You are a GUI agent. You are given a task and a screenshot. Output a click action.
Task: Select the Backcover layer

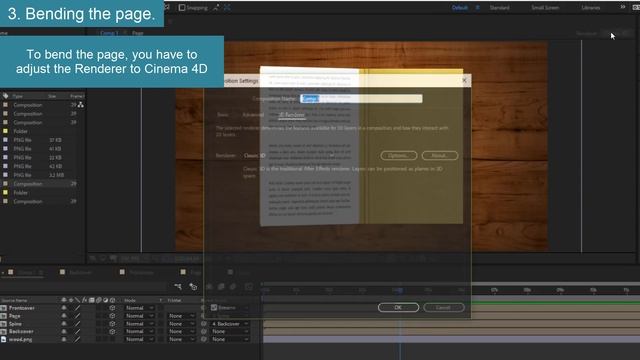21,331
